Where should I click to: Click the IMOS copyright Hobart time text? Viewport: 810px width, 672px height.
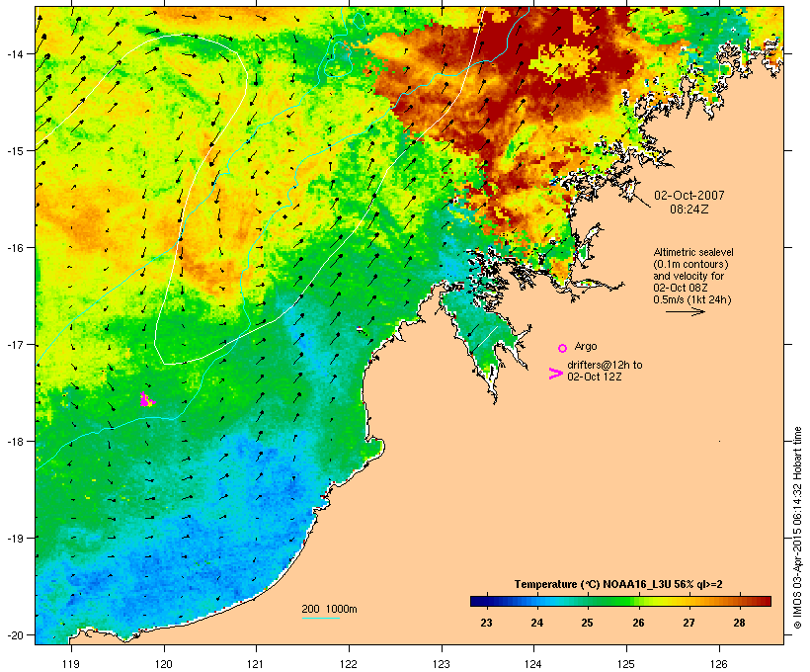[797, 528]
